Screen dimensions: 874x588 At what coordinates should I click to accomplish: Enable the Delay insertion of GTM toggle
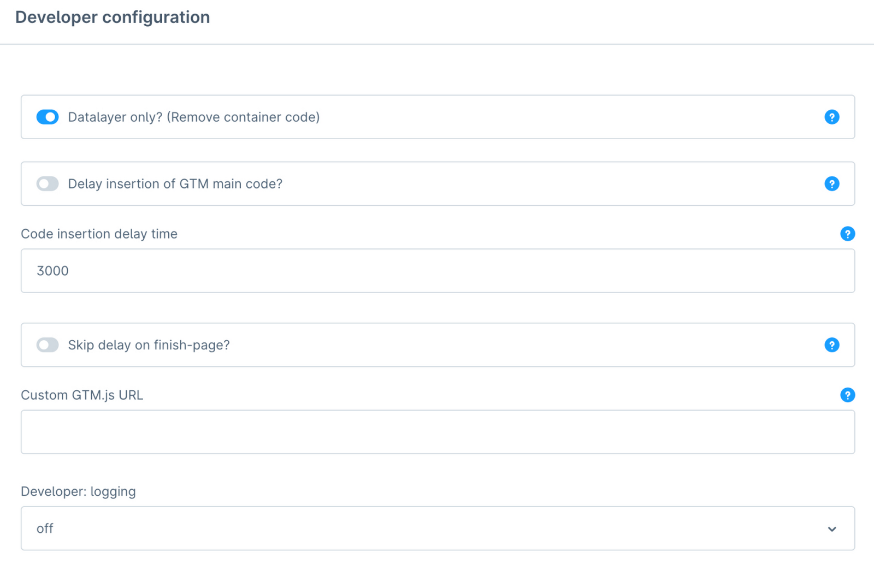click(48, 183)
